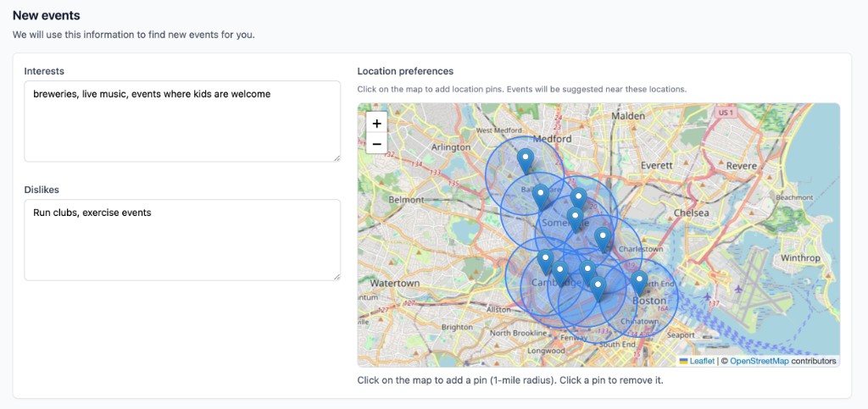
Task: Remove the pin nearest Medford
Action: 526,161
